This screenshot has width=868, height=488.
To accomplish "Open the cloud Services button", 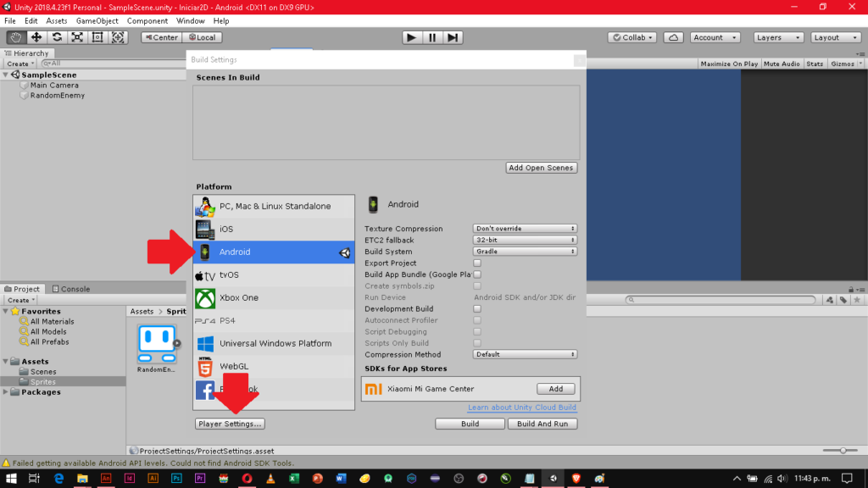I will [673, 37].
